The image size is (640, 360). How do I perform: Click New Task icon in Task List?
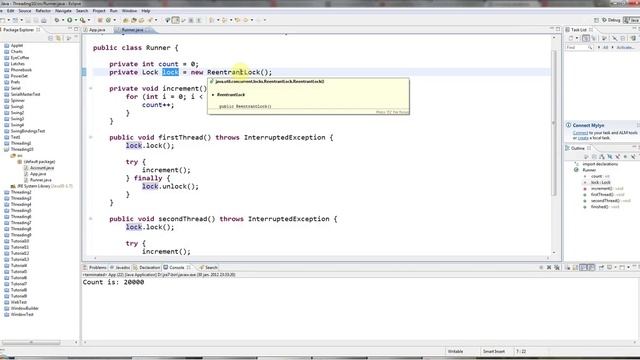pos(571,38)
